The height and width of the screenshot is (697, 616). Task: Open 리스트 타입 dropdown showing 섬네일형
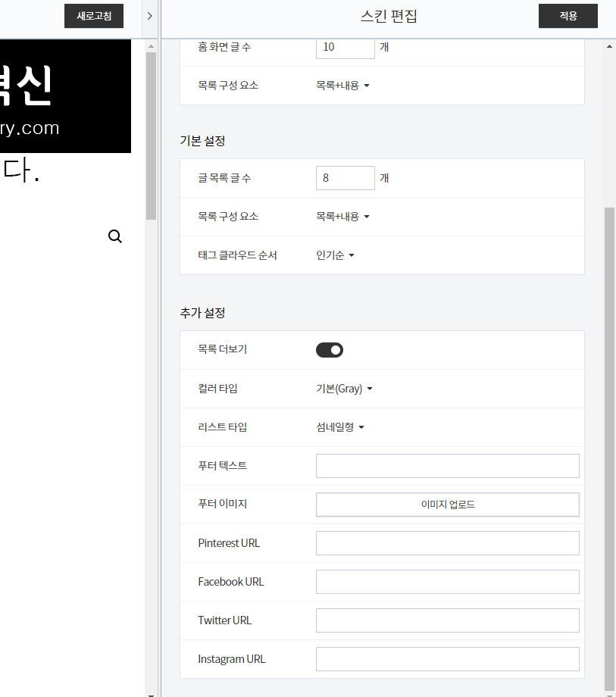click(340, 427)
